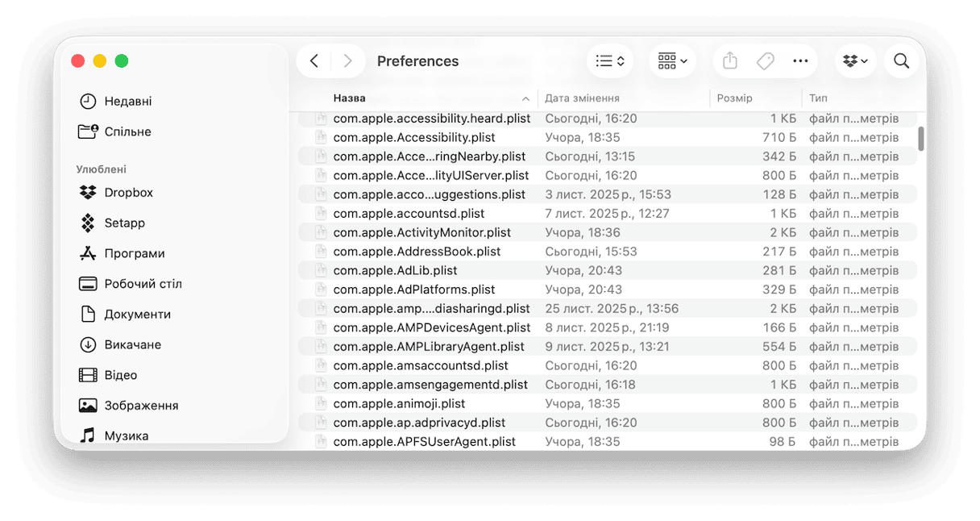Select com.apple.ActivityMonitor.plist file
The width and height of the screenshot is (980, 521).
[421, 232]
